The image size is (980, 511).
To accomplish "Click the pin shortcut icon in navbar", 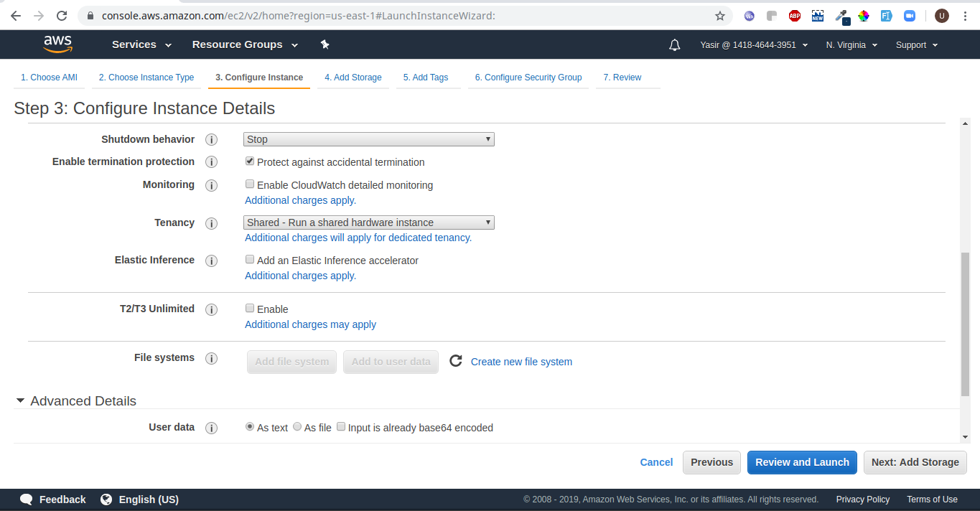I will (325, 44).
